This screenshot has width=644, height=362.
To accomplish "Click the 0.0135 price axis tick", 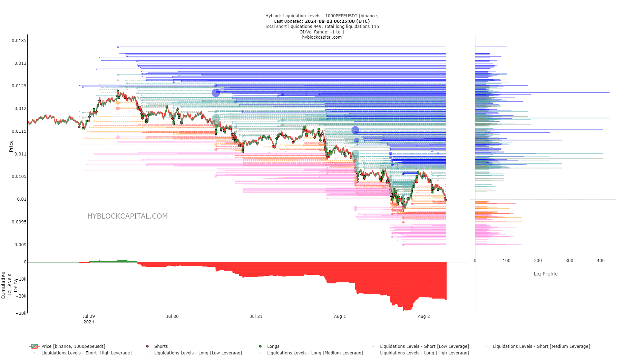I will point(19,41).
